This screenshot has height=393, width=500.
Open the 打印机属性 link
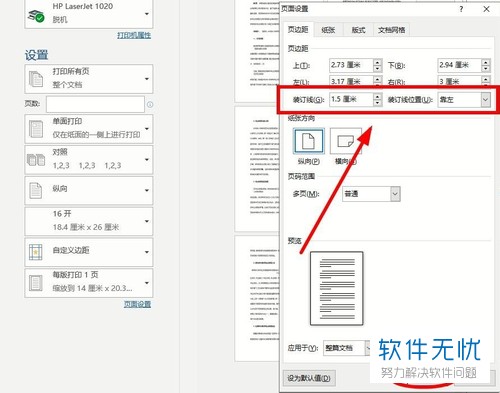[134, 35]
